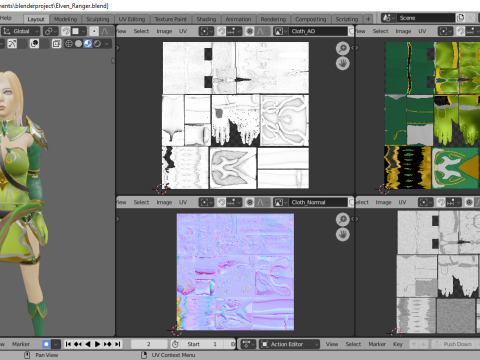Open the Action Editor mode dropdown
This screenshot has width=480, height=360.
(289, 344)
